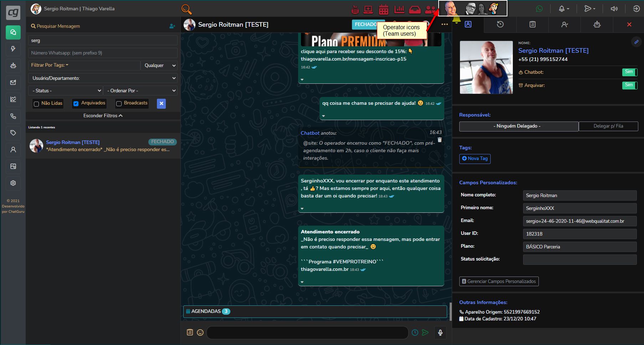Open the red calendar icon
Viewport: 644px width, 345px height.
[384, 10]
